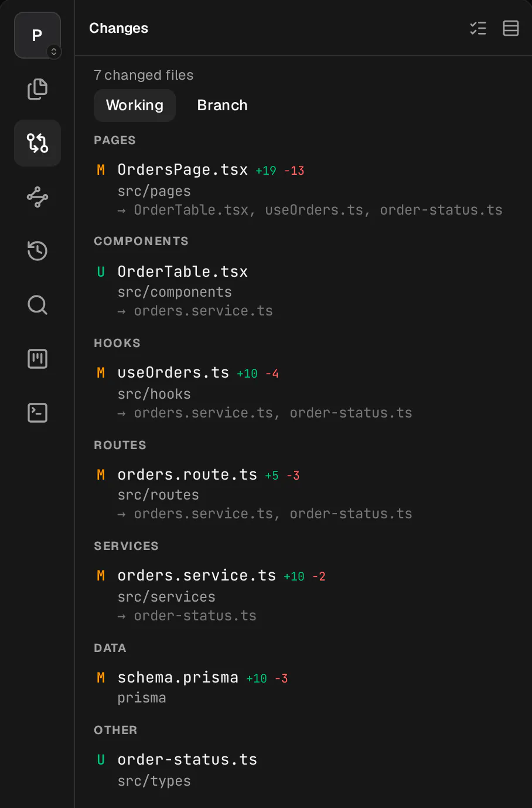
Task: Click the DATA group header
Action: point(110,648)
